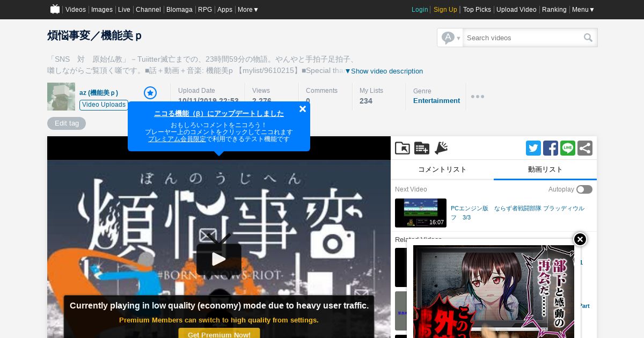Open the プレミアム会員限定 link in the tooltip
Screen dimensions: 644x338
click(177, 139)
